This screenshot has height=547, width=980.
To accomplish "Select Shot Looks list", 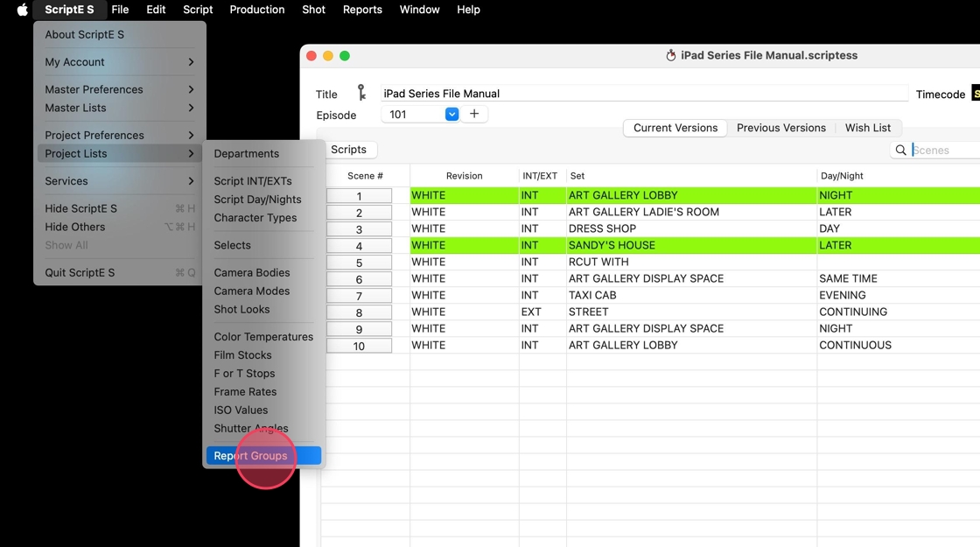I will coord(263,309).
